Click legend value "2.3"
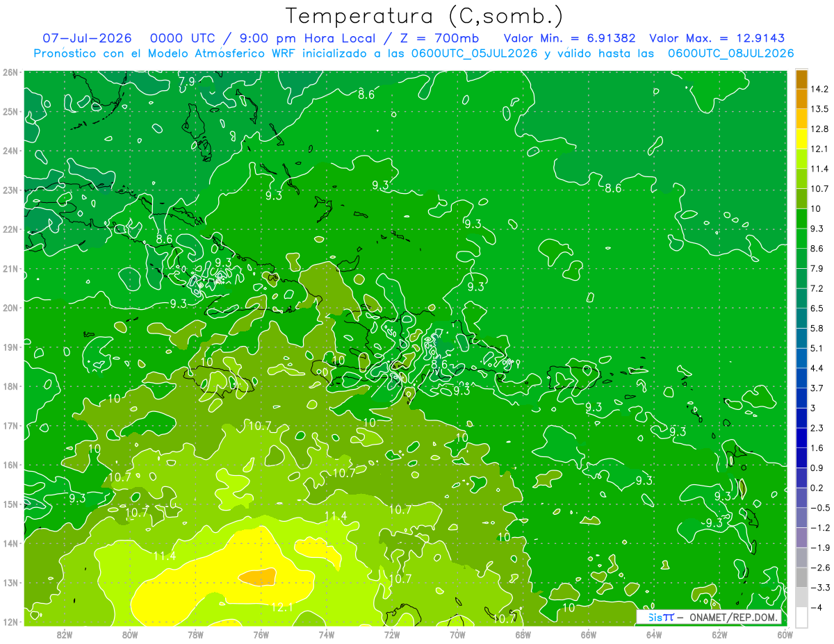 (817, 427)
